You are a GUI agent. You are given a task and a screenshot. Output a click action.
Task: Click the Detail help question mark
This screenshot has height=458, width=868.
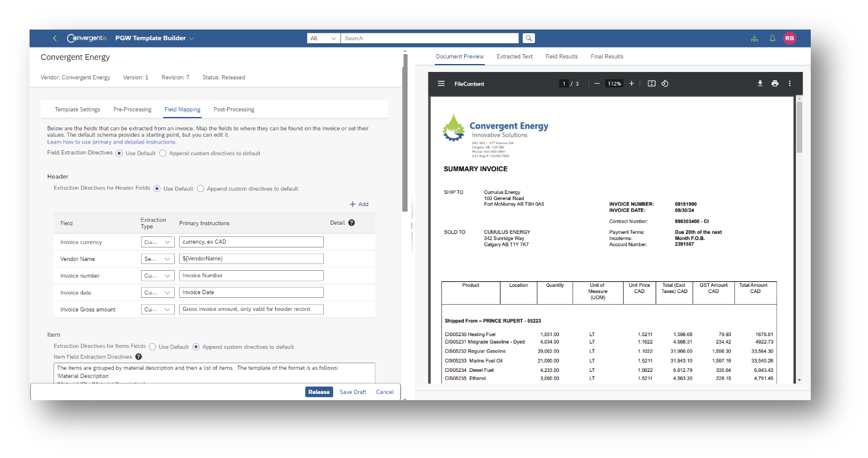tap(350, 223)
